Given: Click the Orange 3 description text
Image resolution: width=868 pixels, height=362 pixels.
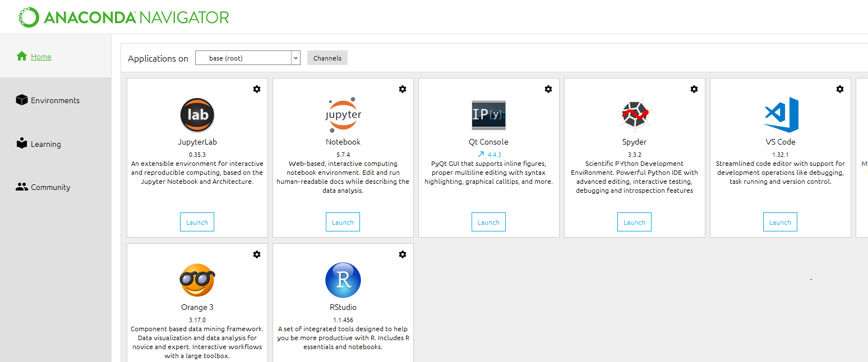Looking at the screenshot, I should [197, 342].
